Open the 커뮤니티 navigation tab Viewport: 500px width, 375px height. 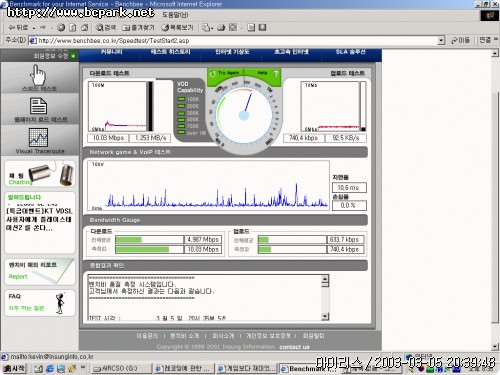pos(111,52)
